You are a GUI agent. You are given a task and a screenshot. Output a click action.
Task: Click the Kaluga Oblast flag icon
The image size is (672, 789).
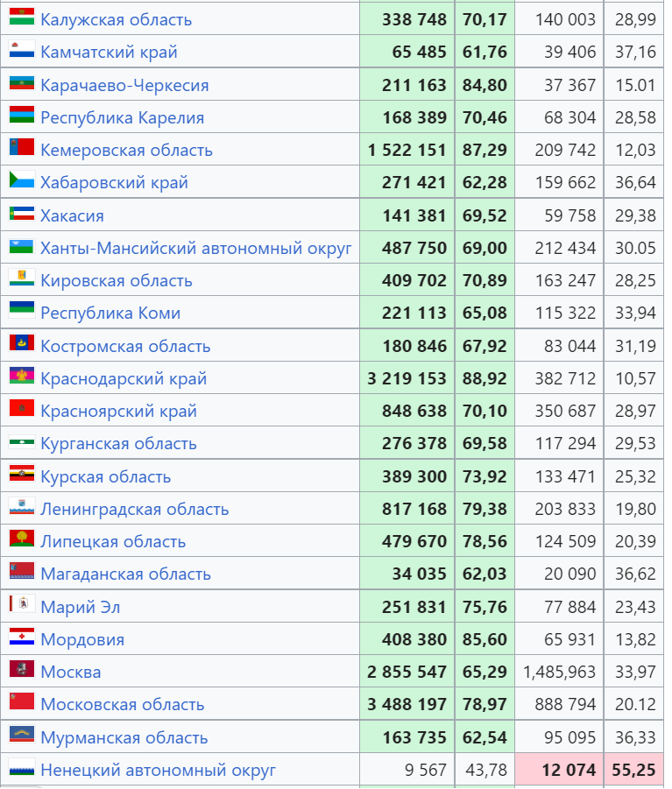pos(22,17)
